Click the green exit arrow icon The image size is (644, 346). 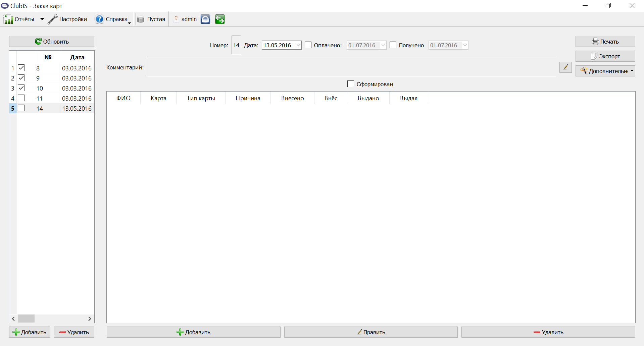click(220, 19)
